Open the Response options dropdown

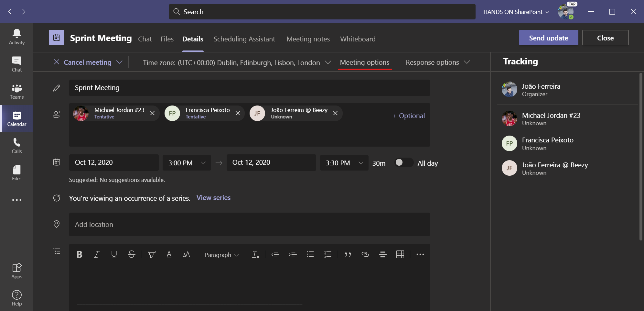(437, 62)
